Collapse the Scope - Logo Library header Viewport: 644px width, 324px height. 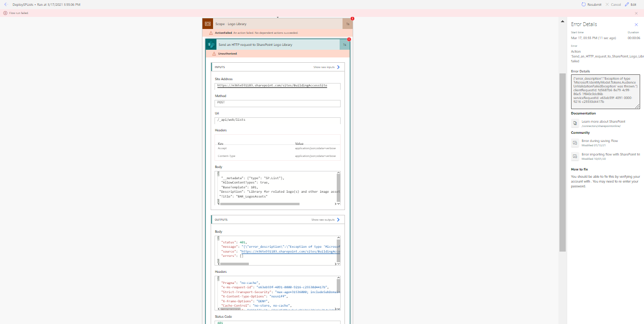[x=278, y=24]
